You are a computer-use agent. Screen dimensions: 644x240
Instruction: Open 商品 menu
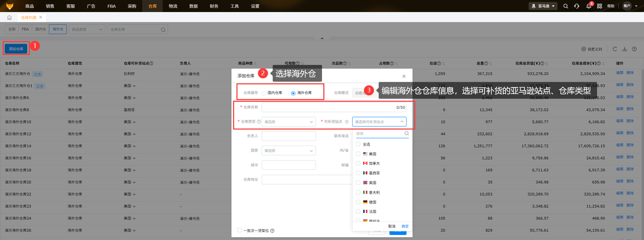click(30, 6)
